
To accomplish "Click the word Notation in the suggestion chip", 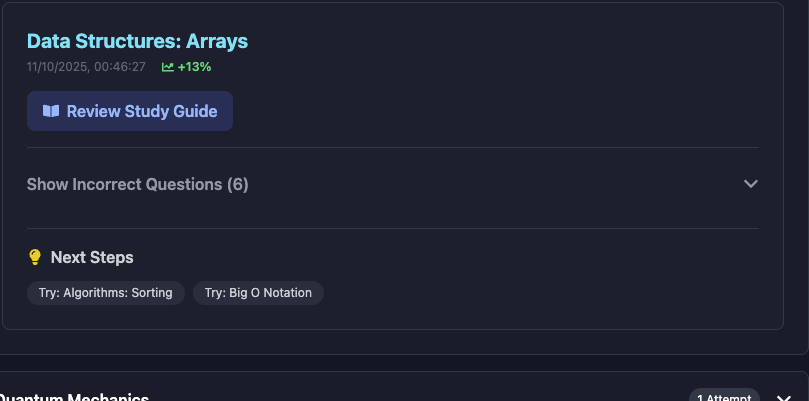I will (x=288, y=293).
